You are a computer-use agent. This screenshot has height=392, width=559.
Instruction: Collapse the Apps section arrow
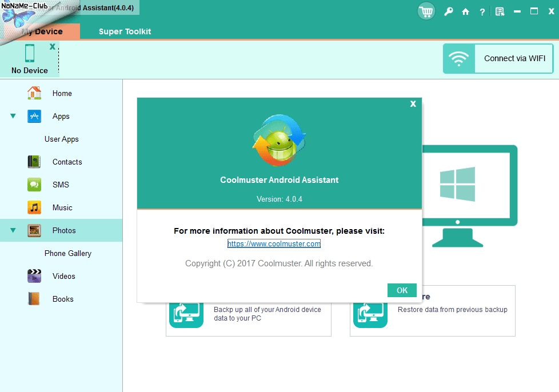(13, 116)
